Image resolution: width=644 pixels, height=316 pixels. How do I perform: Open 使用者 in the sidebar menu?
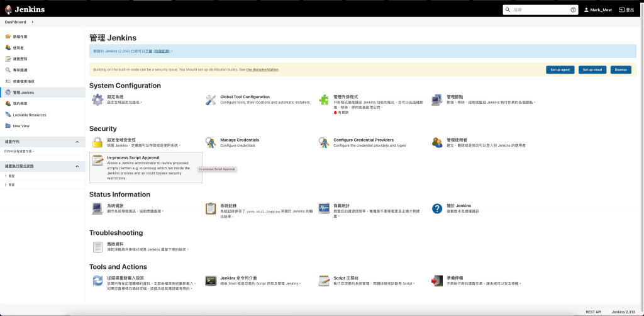[x=18, y=48]
